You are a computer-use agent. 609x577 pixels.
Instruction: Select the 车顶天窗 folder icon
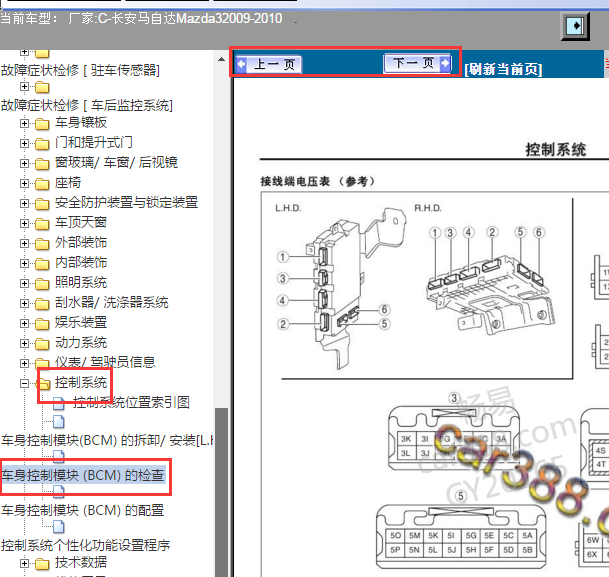42,224
